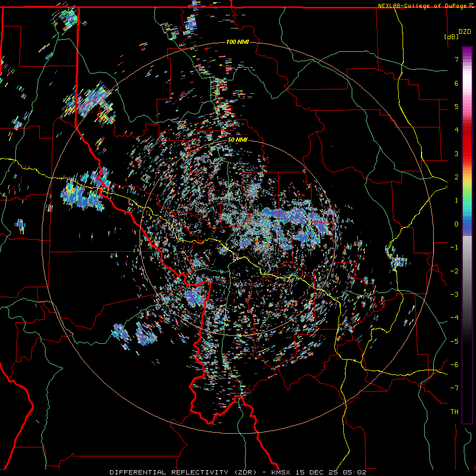Click the -2 value on the scale

click(454, 271)
